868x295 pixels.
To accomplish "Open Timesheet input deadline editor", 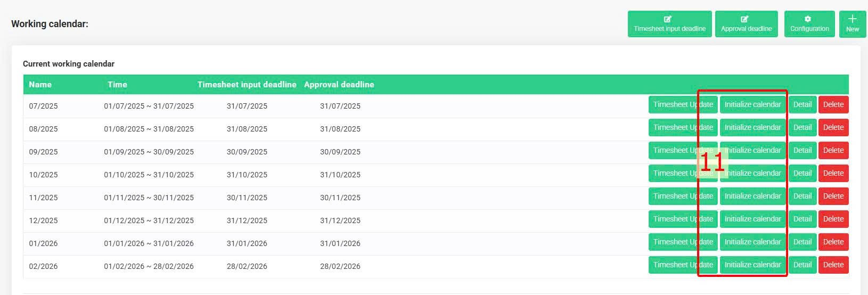I will (669, 24).
